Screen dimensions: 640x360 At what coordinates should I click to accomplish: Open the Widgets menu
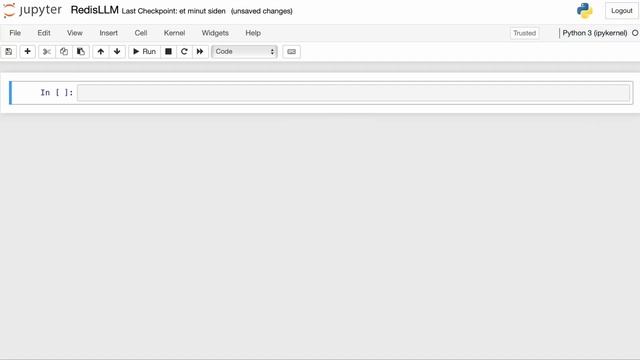click(x=215, y=33)
